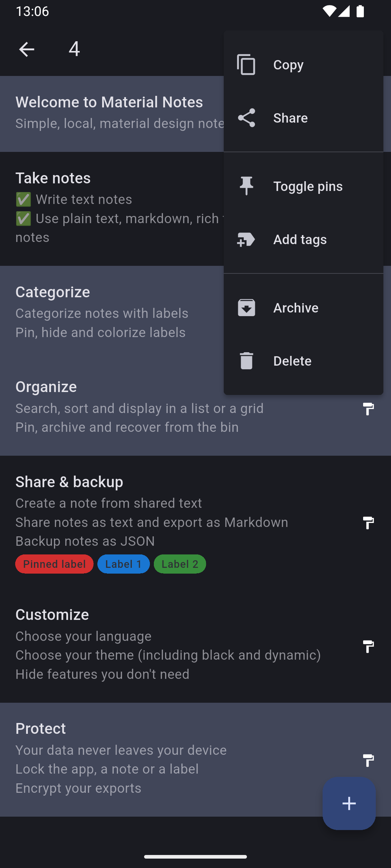This screenshot has height=868, width=391.
Task: Tap the Archive box icon
Action: (x=246, y=308)
